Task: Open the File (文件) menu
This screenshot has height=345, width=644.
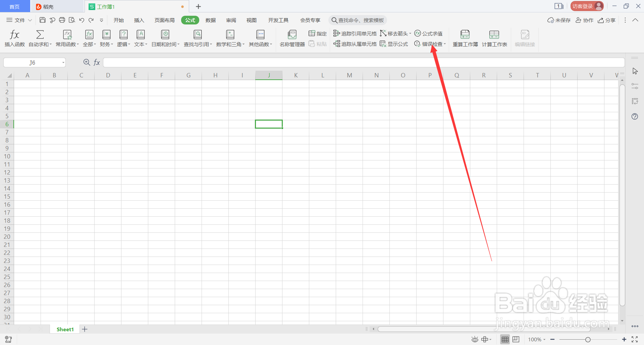Action: [19, 20]
